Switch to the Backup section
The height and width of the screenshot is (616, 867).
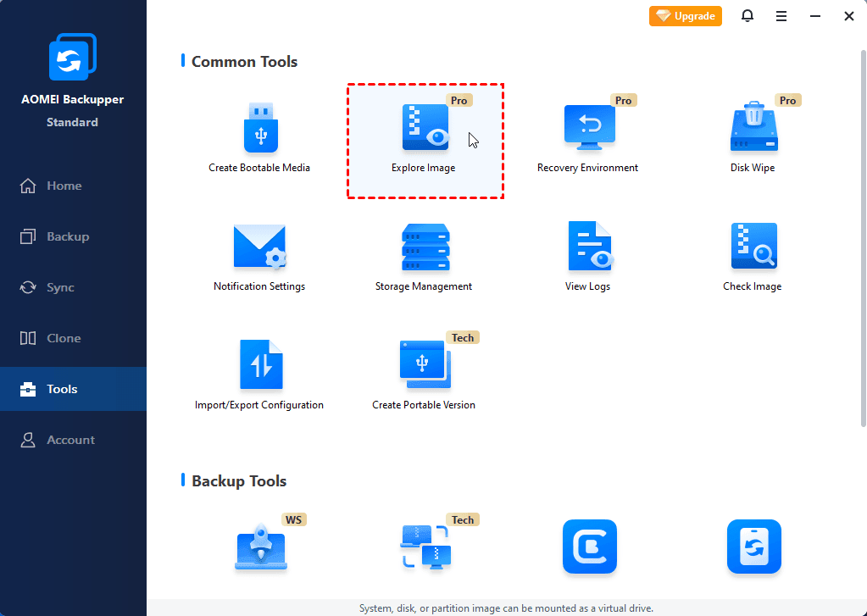67,236
